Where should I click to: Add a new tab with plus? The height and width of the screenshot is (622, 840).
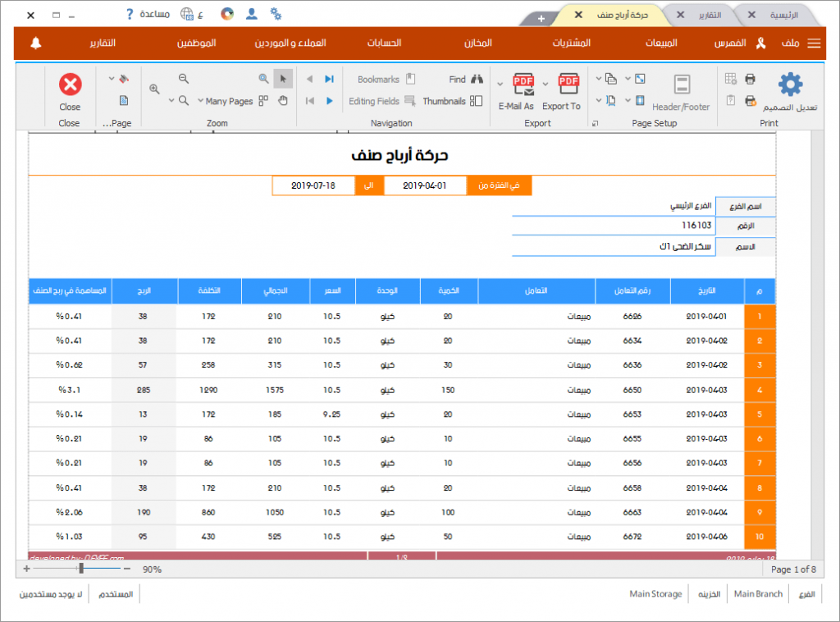[x=541, y=19]
